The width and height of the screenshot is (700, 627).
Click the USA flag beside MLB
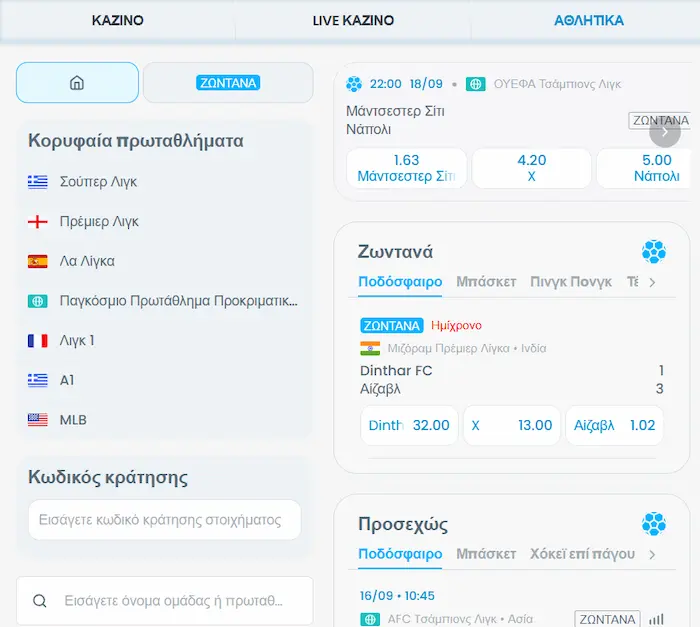[38, 420]
